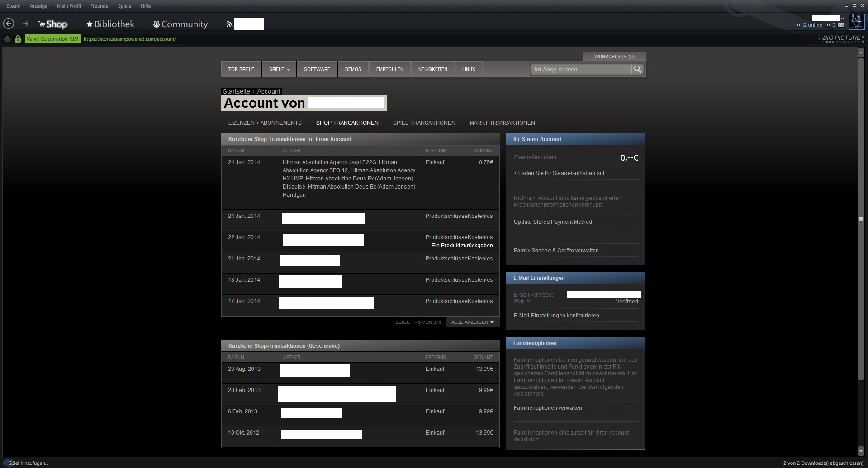Select the LIZENZEN + ABONNEMENTS tab
The image size is (868, 468).
tap(265, 123)
